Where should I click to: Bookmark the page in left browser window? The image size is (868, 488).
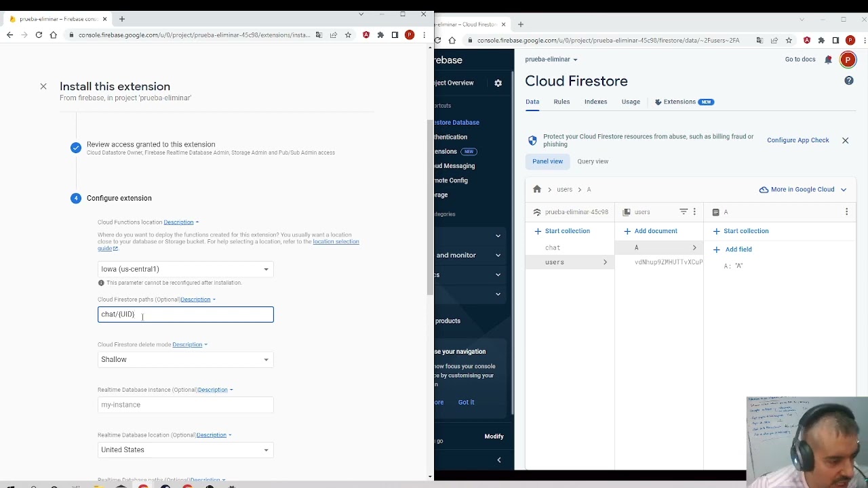(x=348, y=35)
